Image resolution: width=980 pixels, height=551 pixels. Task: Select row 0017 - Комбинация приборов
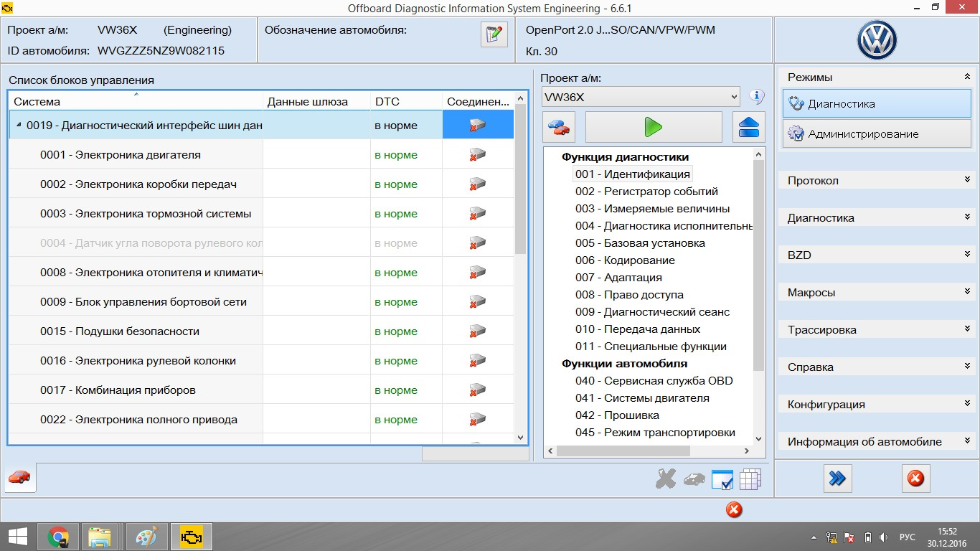point(261,390)
